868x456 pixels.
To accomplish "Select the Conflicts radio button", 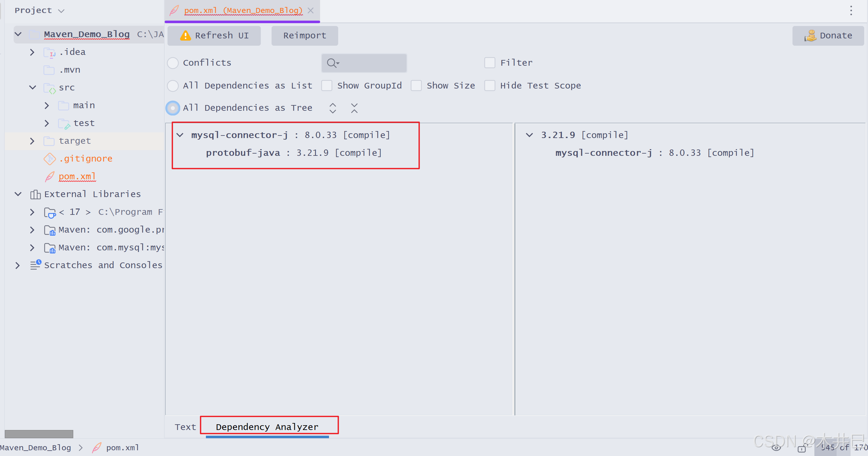I will (x=173, y=63).
